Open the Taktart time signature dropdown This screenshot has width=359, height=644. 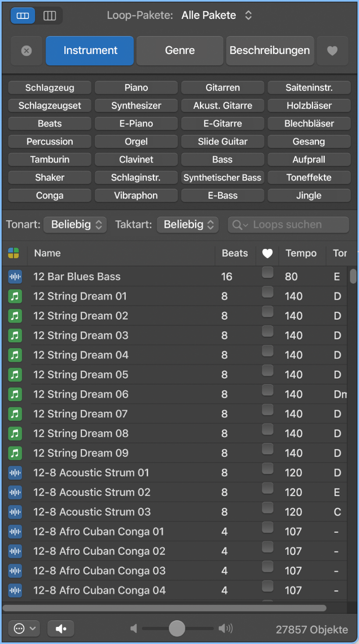pyautogui.click(x=188, y=225)
